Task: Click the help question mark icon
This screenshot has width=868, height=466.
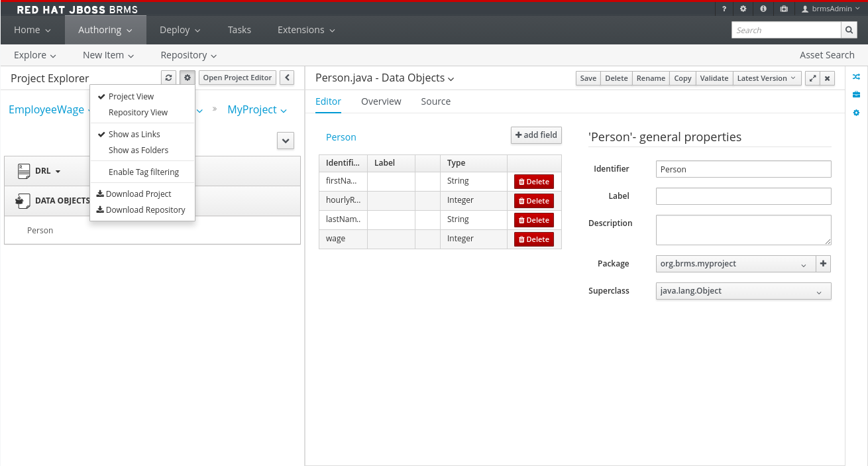Action: [724, 9]
